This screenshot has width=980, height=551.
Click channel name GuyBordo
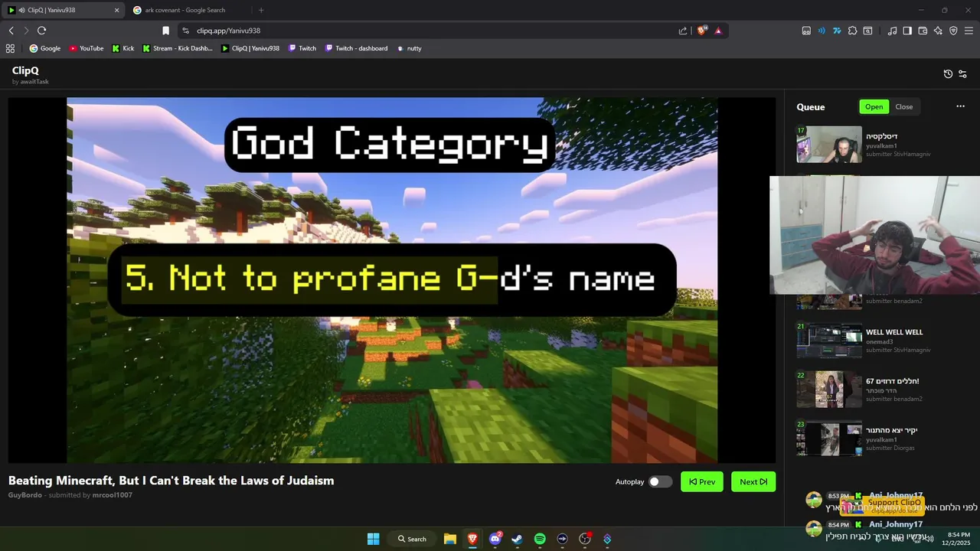point(25,495)
